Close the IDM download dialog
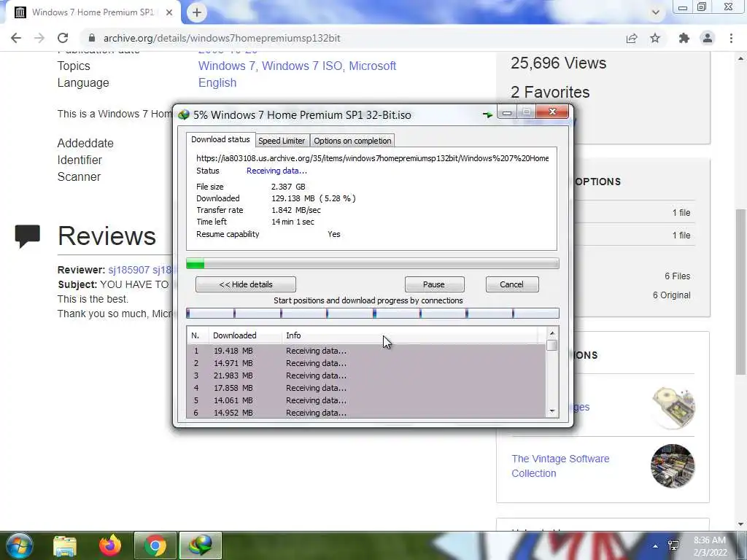The width and height of the screenshot is (747, 560). point(552,112)
